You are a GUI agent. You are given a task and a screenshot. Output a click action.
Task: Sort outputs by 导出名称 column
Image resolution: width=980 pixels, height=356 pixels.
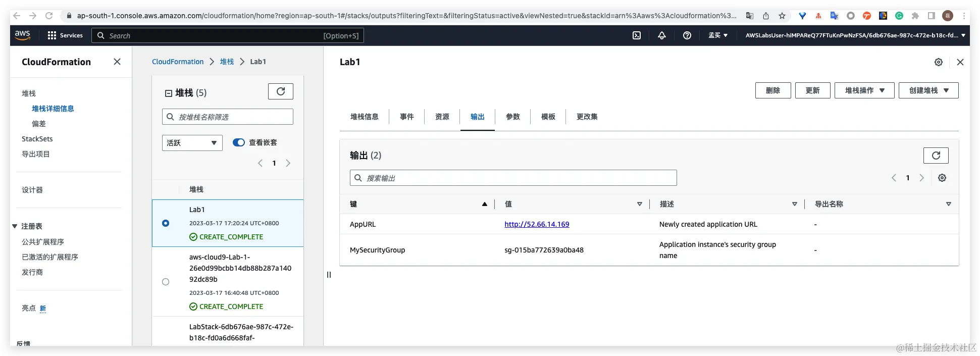click(949, 204)
